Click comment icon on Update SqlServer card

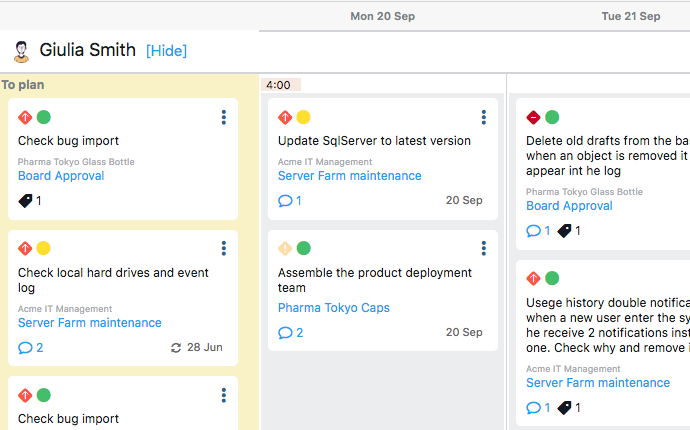pyautogui.click(x=285, y=201)
